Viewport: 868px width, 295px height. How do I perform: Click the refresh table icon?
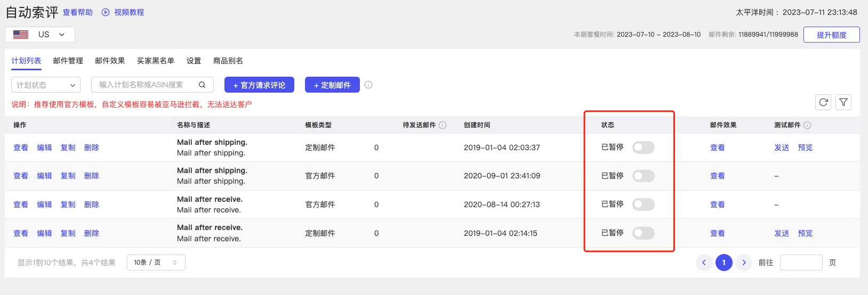(x=823, y=102)
